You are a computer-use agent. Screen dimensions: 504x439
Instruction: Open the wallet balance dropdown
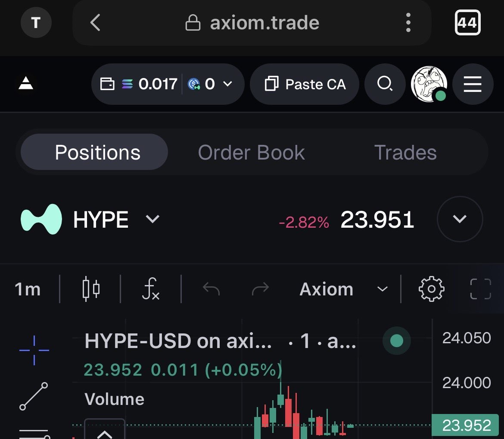pos(228,84)
